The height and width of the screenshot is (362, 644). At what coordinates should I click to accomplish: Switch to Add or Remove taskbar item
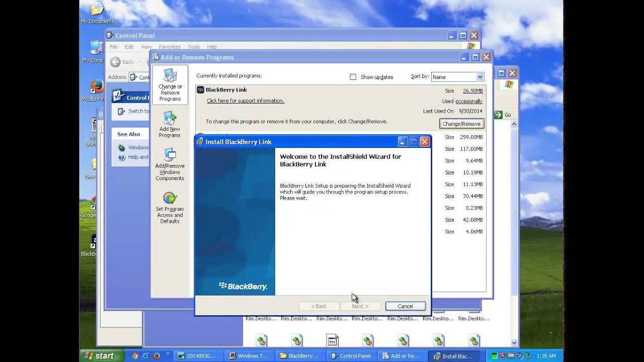(x=401, y=356)
